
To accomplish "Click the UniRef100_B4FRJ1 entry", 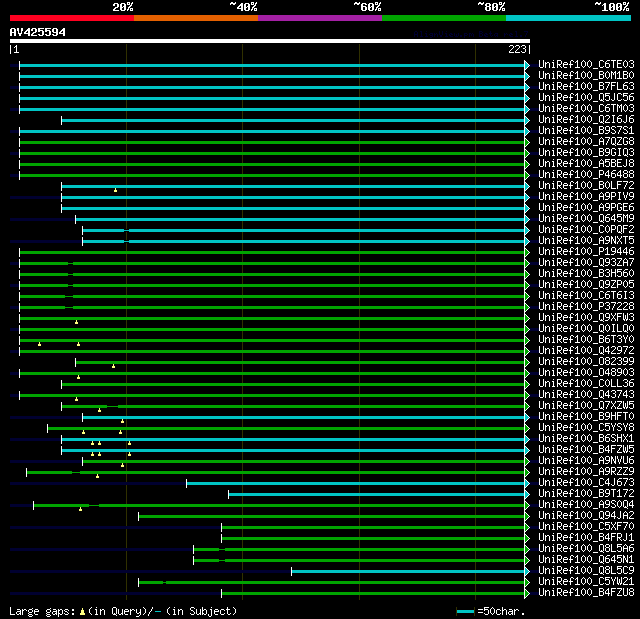I will [586, 538].
